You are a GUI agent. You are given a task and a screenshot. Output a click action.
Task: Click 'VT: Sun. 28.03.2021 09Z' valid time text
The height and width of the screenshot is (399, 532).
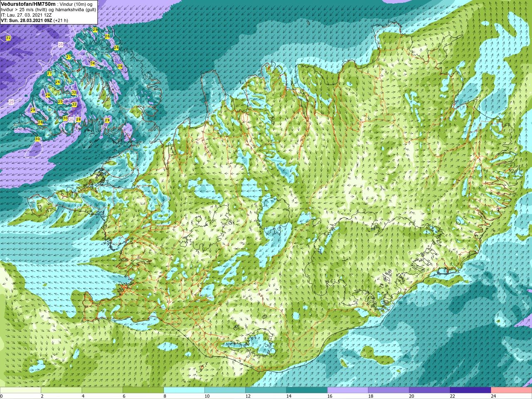[x=26, y=20]
